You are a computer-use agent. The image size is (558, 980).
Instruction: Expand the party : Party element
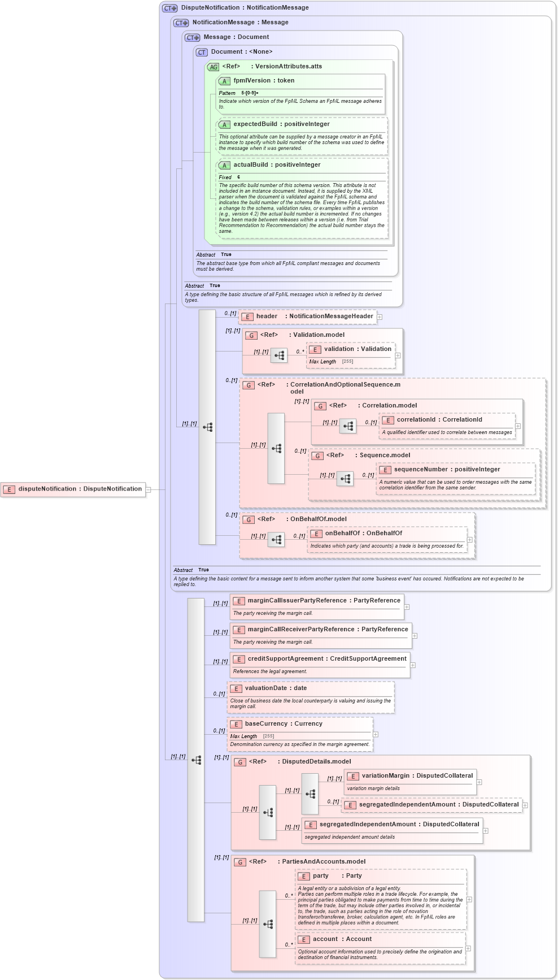click(x=469, y=899)
